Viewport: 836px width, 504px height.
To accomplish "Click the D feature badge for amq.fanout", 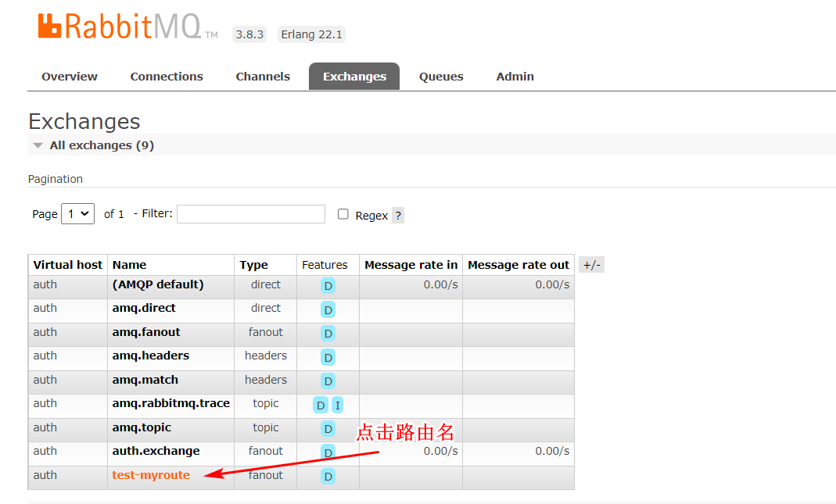I will pyautogui.click(x=328, y=334).
